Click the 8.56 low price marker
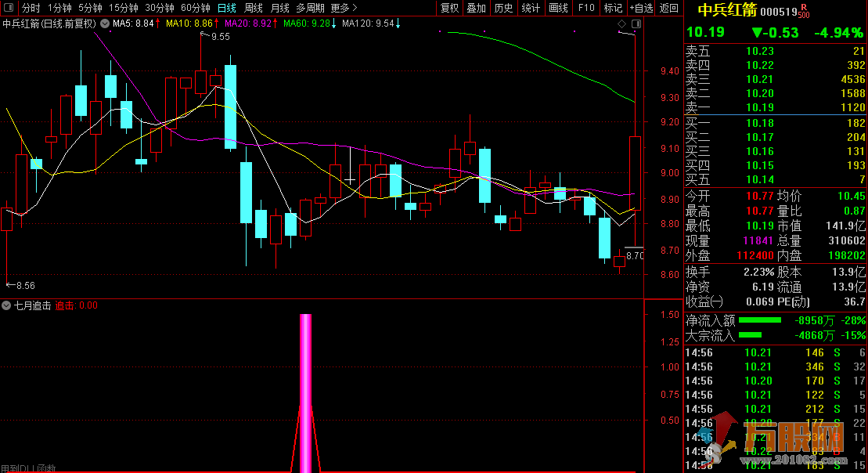The width and height of the screenshot is (868, 473). coord(26,286)
